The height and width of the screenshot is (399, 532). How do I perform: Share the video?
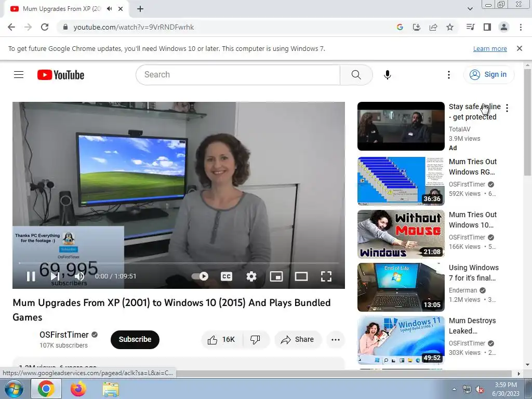tap(298, 339)
